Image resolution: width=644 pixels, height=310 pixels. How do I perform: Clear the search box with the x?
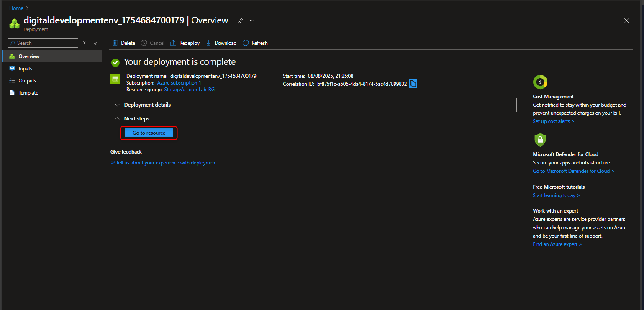(x=84, y=43)
